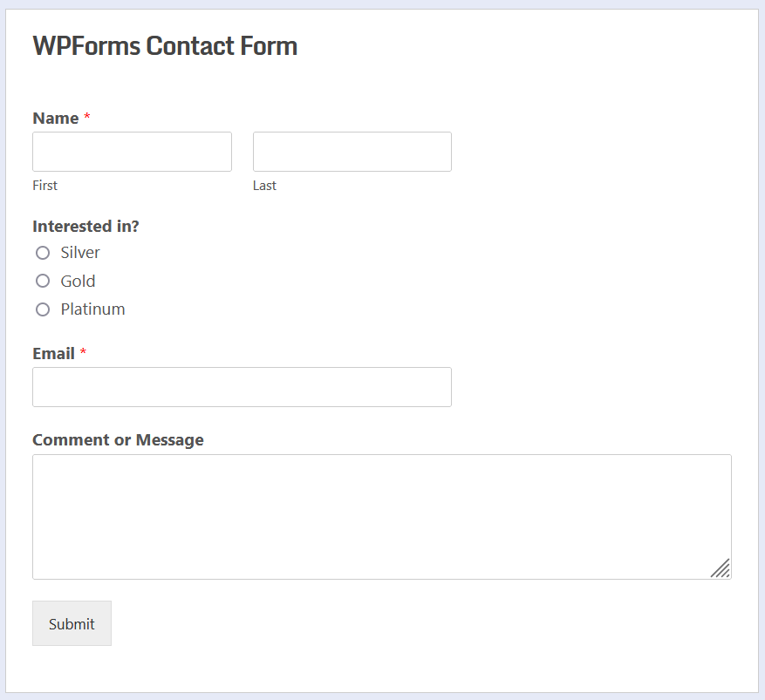Click the "Silver" option label text
Viewport: 765px width, 700px height.
(x=80, y=253)
